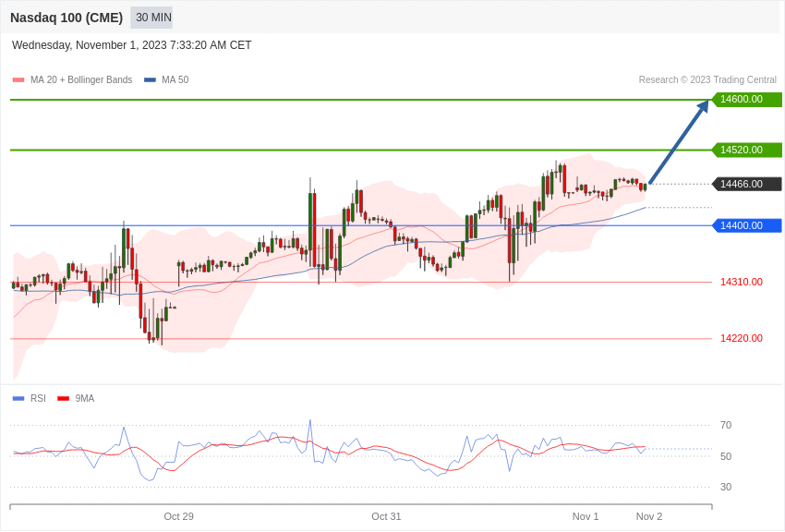Click the 14466.00 current price tag
The image size is (785, 532).
[746, 184]
